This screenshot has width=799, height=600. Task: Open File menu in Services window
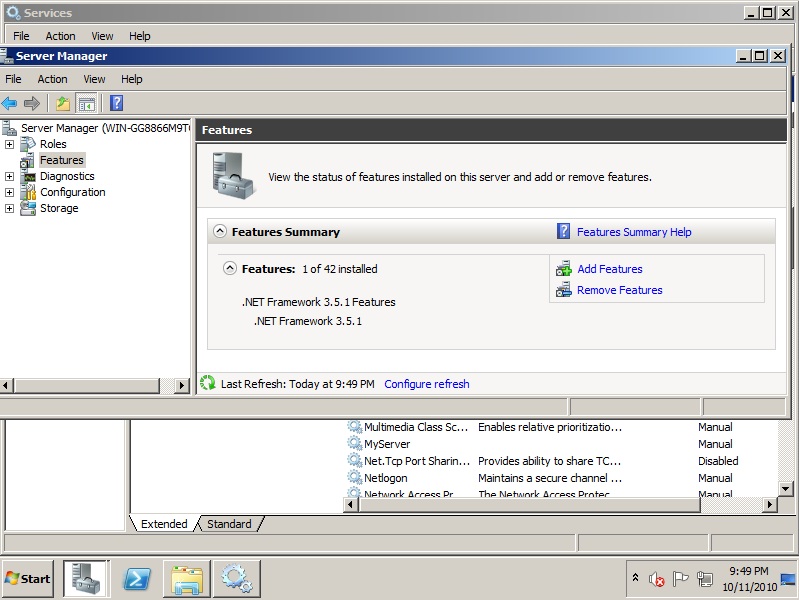pos(21,36)
